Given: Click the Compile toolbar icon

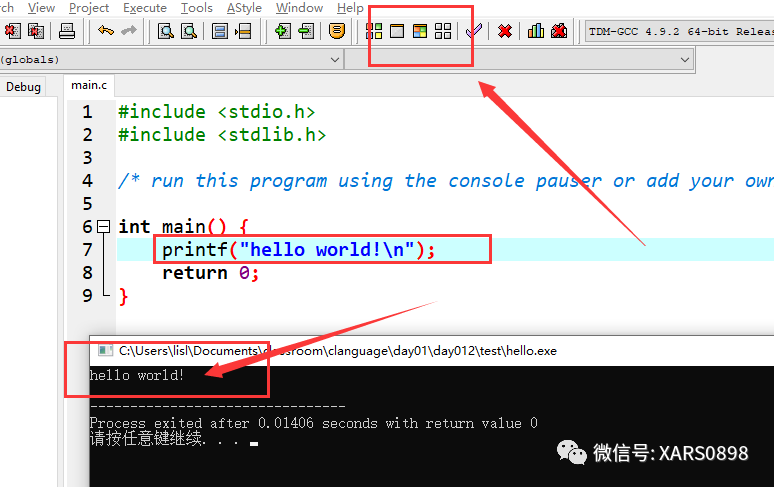Looking at the screenshot, I should pos(374,31).
